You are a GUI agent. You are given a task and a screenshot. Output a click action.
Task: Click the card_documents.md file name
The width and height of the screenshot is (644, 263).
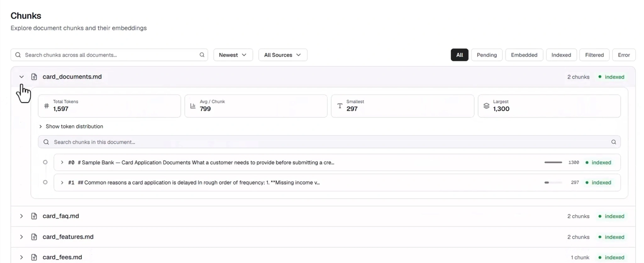pyautogui.click(x=72, y=77)
